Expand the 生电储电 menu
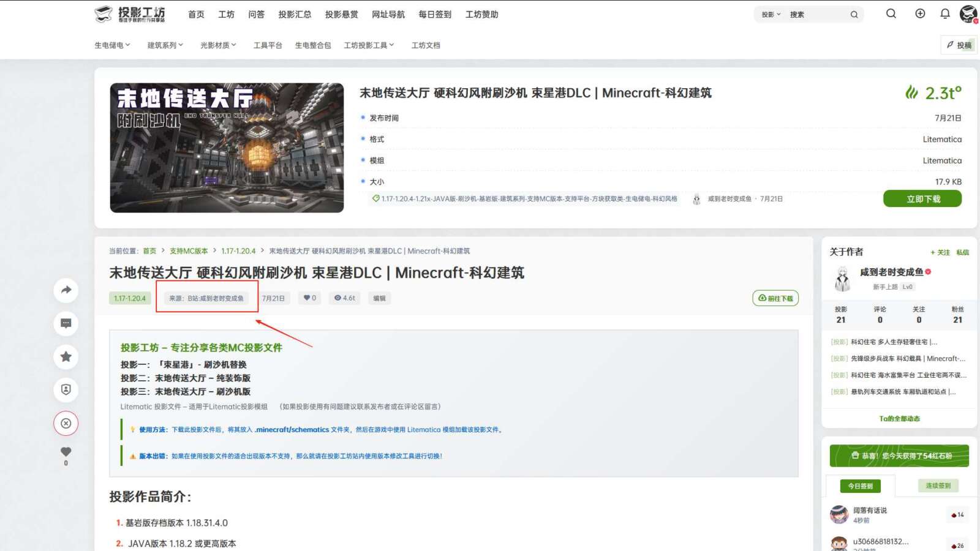Screen dimensions: 980x551 pyautogui.click(x=113, y=45)
